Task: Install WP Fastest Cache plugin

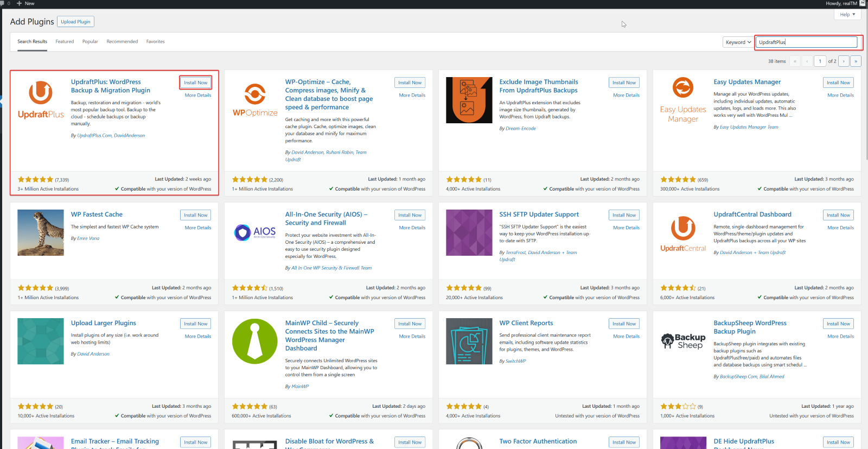Action: click(x=195, y=215)
